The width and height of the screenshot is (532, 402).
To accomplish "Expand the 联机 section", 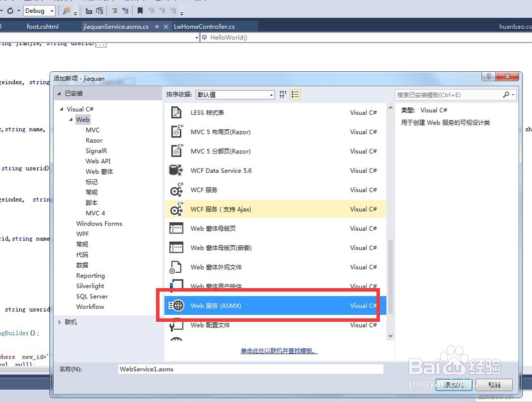I will 60,322.
